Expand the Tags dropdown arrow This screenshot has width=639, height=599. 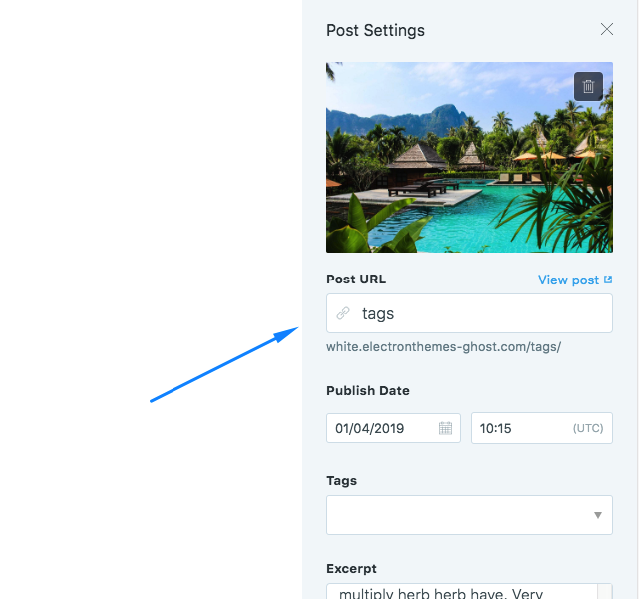click(x=597, y=515)
